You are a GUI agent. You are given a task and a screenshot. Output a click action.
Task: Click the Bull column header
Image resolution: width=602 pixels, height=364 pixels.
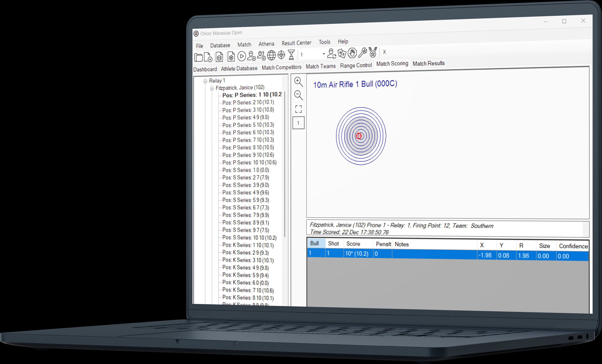pyautogui.click(x=316, y=243)
